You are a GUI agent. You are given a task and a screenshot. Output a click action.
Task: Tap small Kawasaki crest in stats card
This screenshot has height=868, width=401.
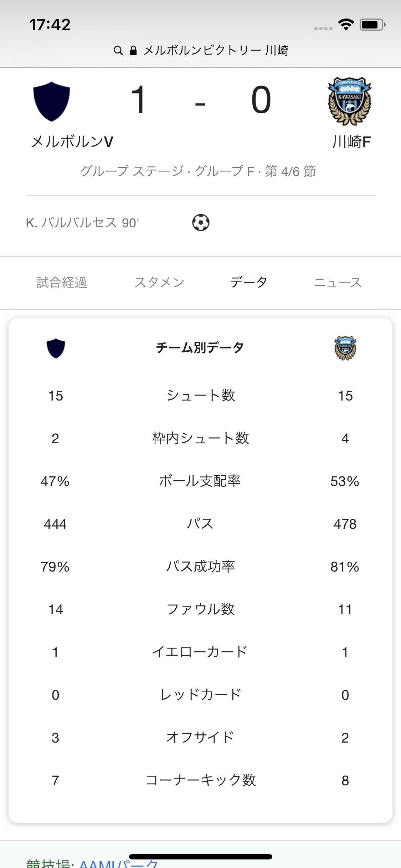345,348
